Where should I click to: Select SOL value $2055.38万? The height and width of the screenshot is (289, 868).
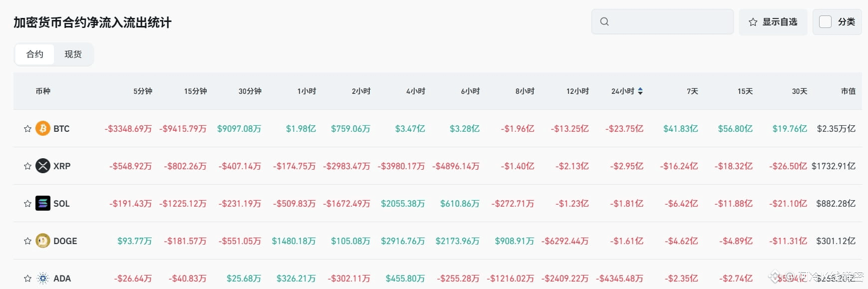coord(403,204)
